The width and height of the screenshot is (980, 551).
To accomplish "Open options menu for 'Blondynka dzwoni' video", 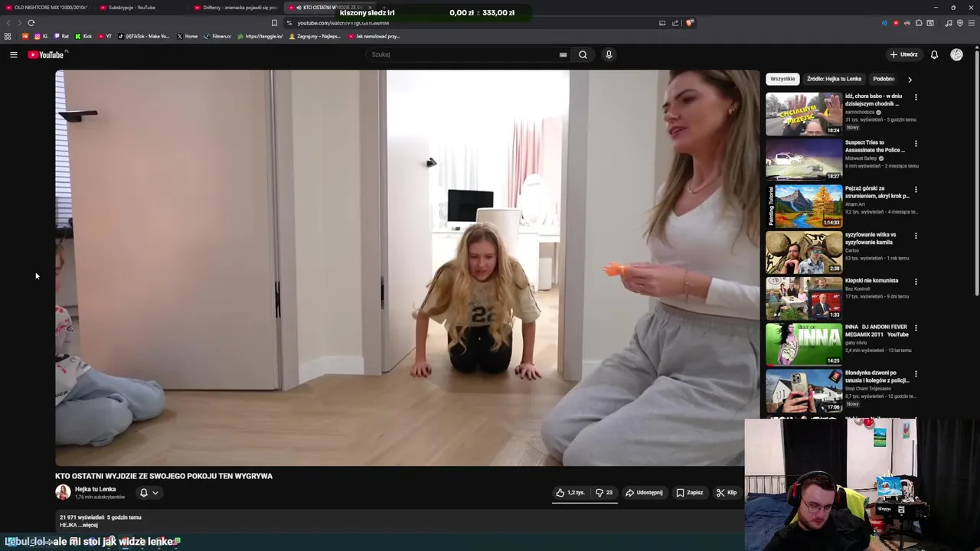I will click(x=916, y=373).
